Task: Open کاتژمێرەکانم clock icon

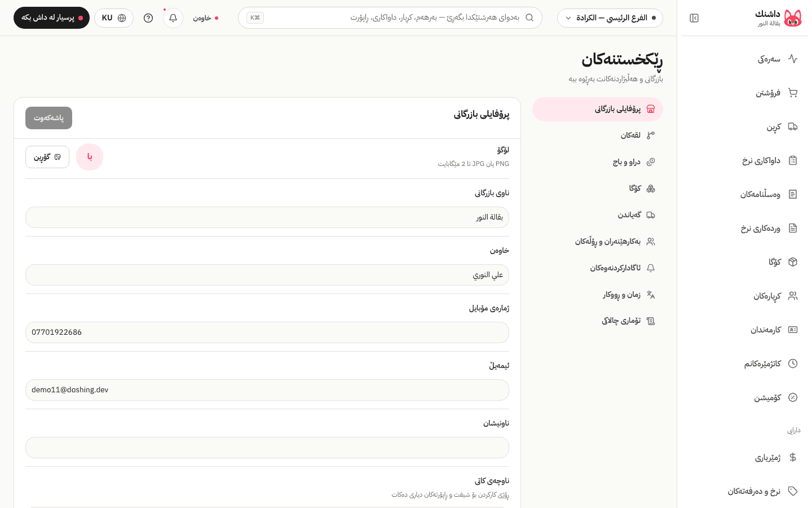Action: (793, 364)
